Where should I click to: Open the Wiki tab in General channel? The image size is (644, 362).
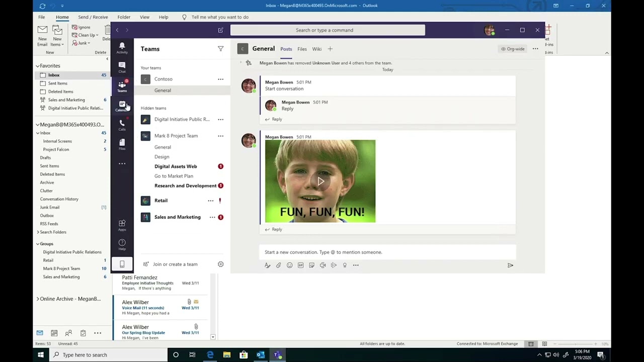point(316,49)
